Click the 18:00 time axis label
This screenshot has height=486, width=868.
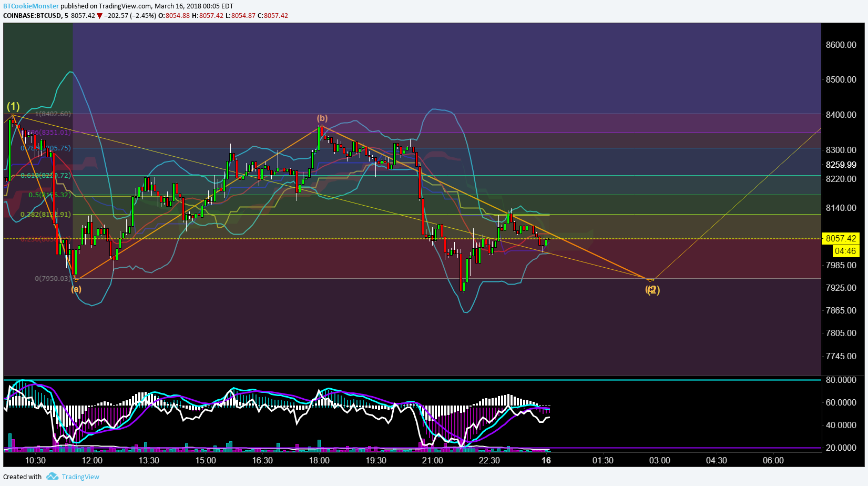[x=319, y=460]
